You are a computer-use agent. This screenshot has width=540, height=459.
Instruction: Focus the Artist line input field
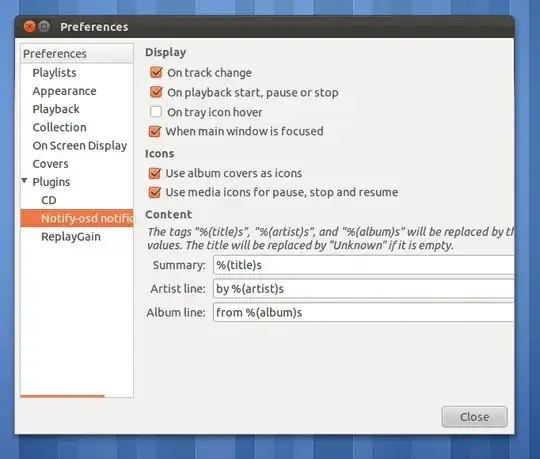point(363,289)
